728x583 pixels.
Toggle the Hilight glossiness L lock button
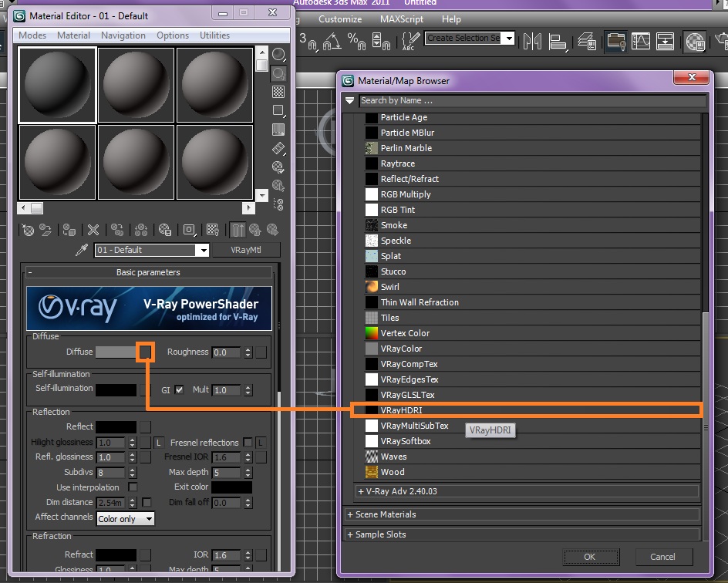click(x=158, y=443)
